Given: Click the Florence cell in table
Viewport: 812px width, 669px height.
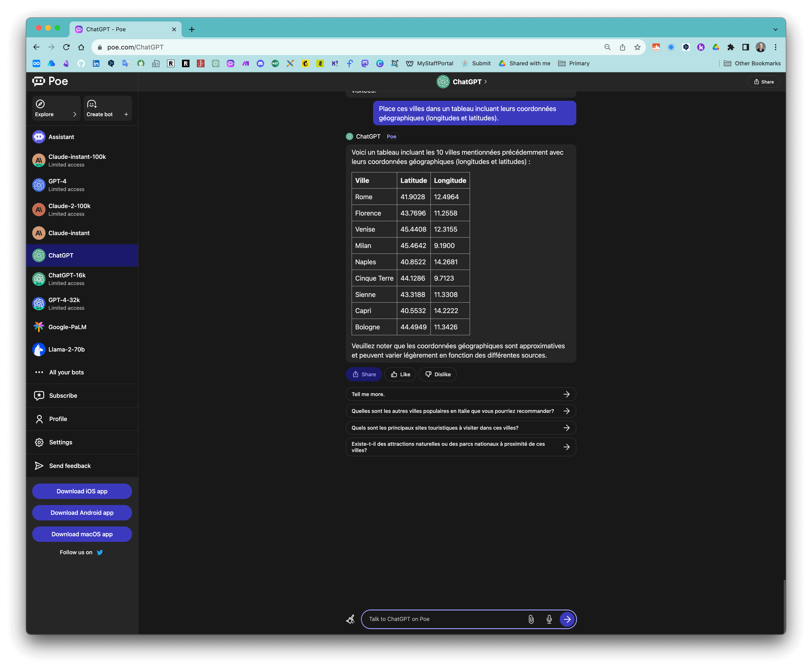Looking at the screenshot, I should tap(374, 213).
